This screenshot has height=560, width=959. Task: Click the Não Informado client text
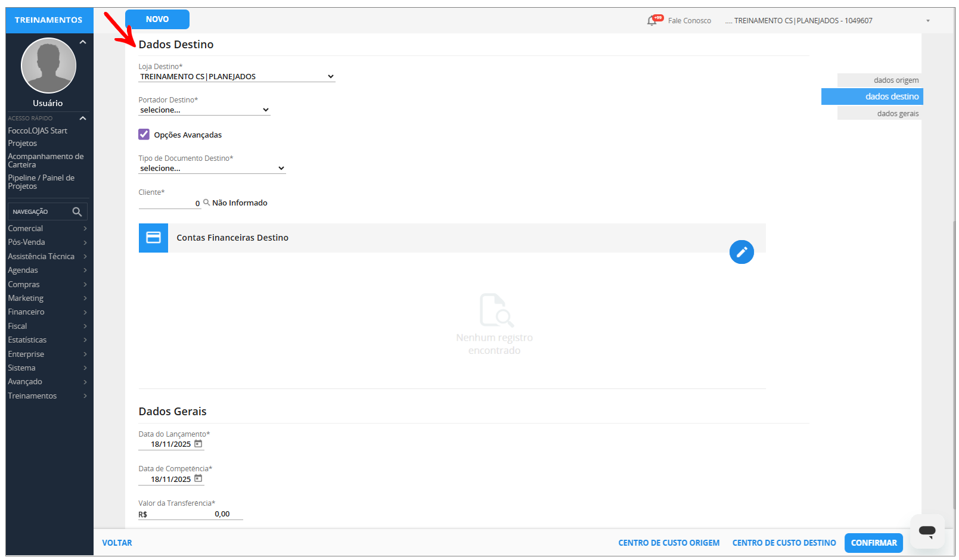tap(240, 203)
